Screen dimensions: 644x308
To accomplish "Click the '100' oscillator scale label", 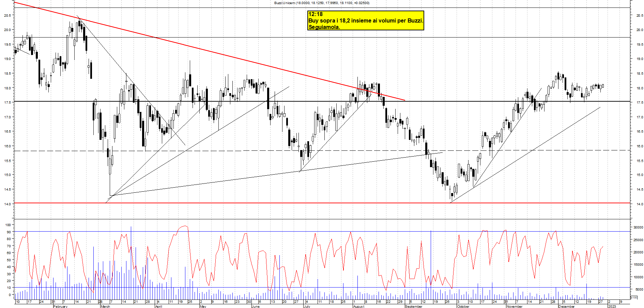I will pyautogui.click(x=8, y=225).
